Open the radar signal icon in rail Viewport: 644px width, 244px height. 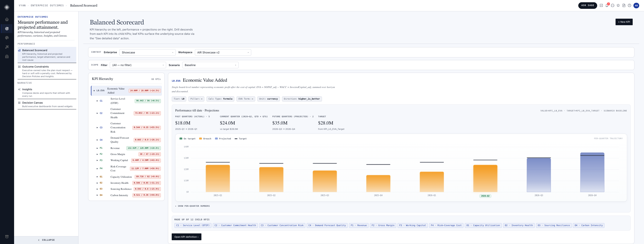pyautogui.click(x=7, y=38)
